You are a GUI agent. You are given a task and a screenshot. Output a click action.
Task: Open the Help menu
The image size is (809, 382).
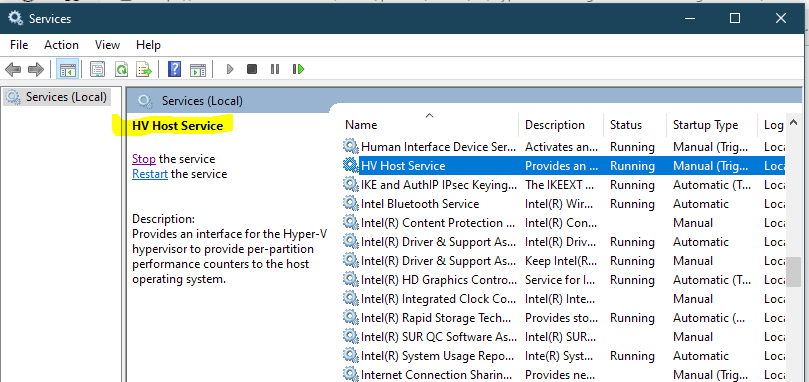tap(148, 45)
